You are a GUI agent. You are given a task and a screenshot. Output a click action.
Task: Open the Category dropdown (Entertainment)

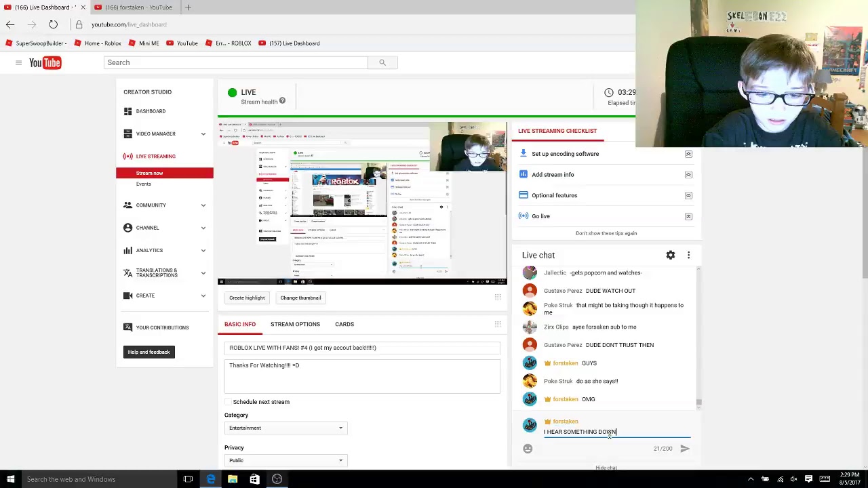coord(285,428)
